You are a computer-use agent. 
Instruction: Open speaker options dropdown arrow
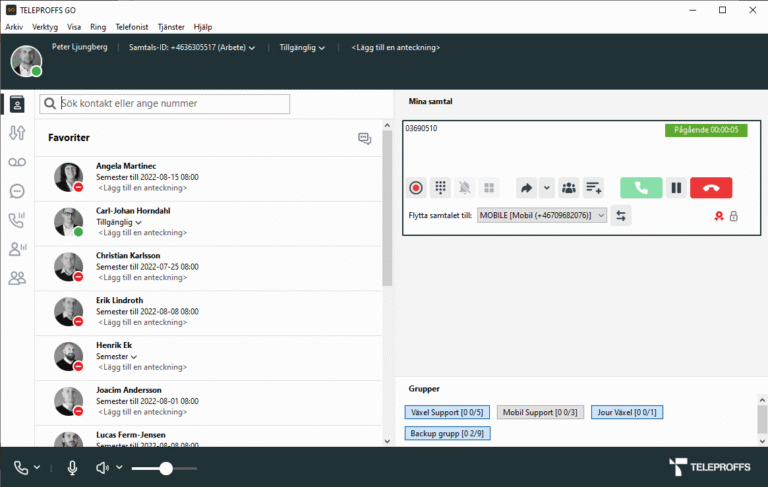click(x=119, y=467)
